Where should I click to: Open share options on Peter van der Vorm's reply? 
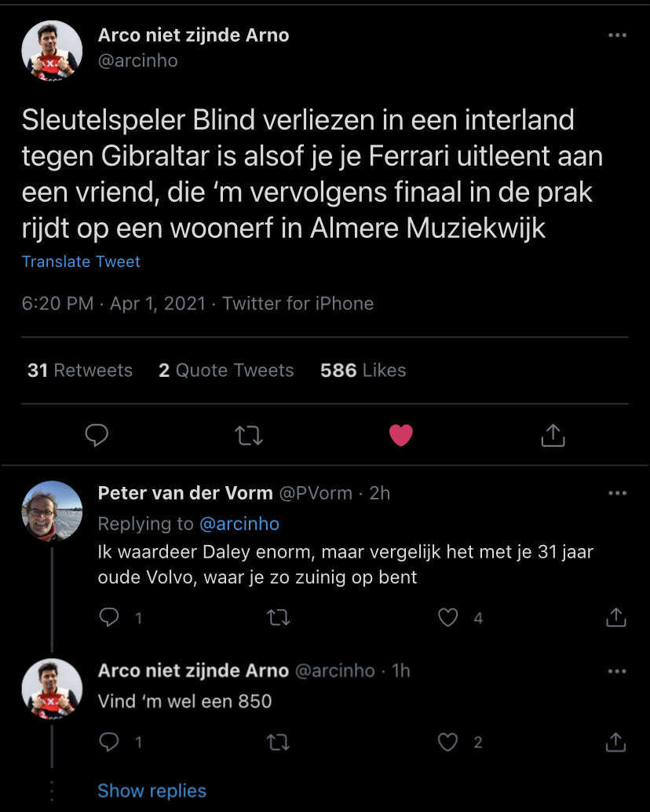pyautogui.click(x=616, y=618)
